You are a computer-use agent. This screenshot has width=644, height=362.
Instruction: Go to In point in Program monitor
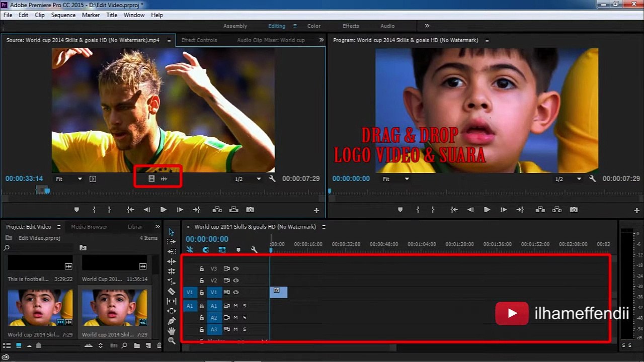point(454,210)
